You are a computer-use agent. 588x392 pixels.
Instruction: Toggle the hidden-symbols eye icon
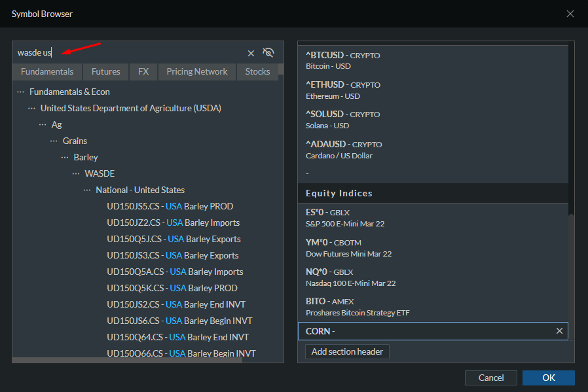point(268,52)
